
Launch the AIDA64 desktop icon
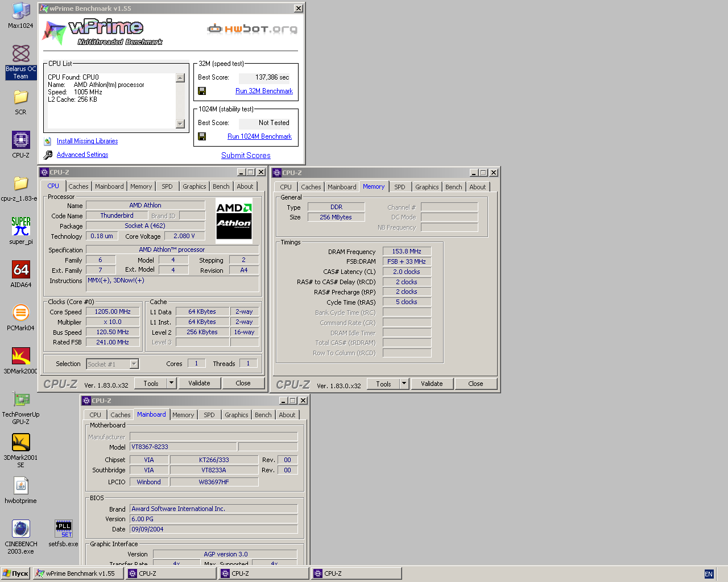pos(20,274)
